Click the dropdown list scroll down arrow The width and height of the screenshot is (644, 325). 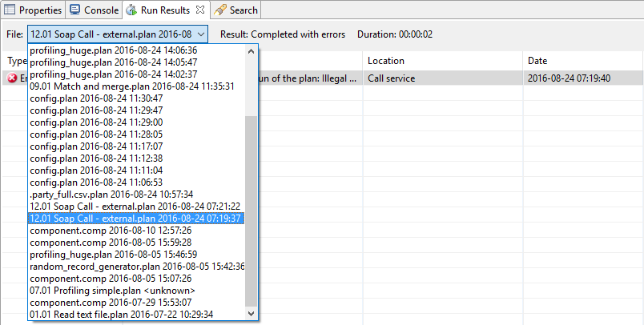click(252, 314)
